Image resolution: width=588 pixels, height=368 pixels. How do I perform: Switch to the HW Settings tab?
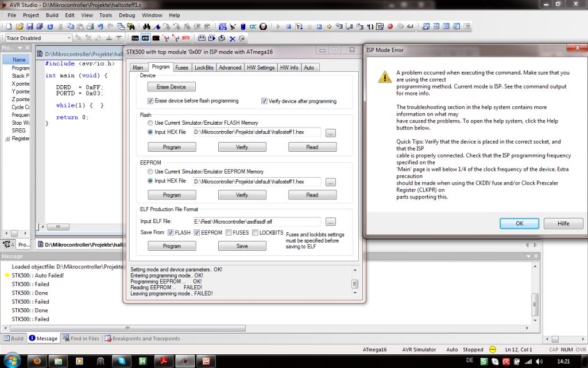tap(261, 68)
